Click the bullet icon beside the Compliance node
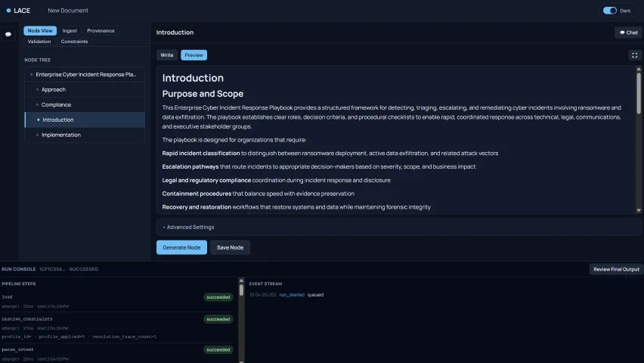This screenshot has height=363, width=644. pyautogui.click(x=36, y=105)
